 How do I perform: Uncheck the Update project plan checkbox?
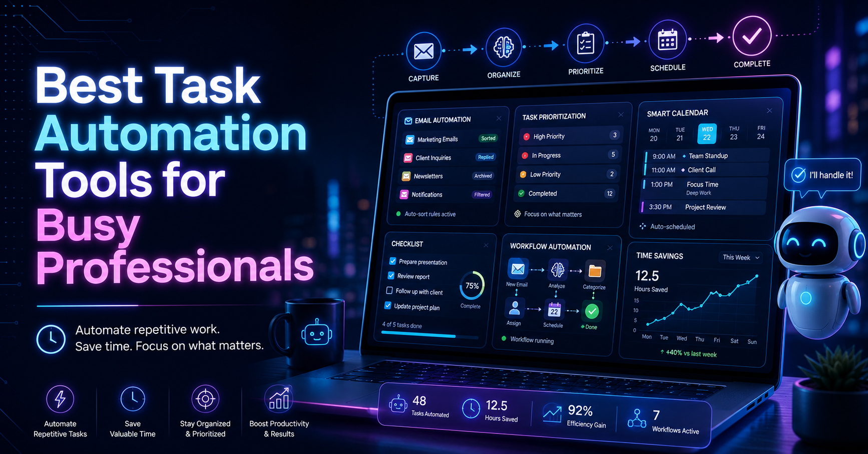click(388, 305)
